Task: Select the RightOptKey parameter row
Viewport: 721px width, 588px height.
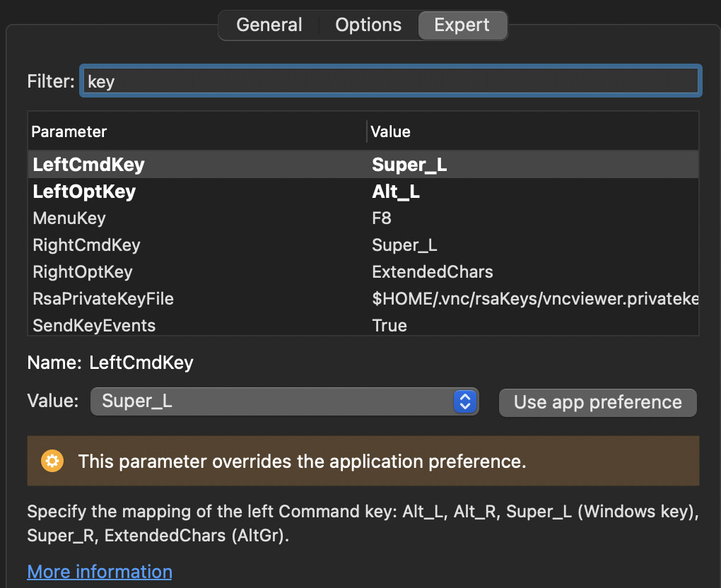Action: (x=83, y=272)
